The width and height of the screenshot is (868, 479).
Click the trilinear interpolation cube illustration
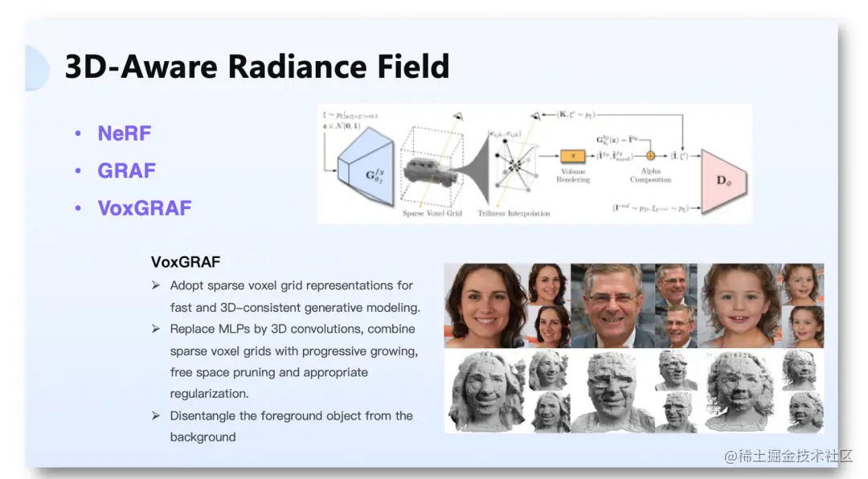tap(516, 165)
